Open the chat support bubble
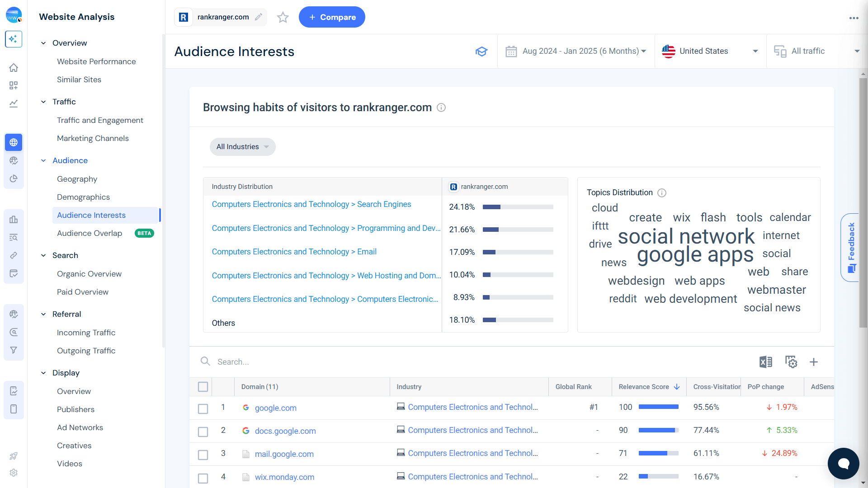868x488 pixels. pyautogui.click(x=844, y=464)
